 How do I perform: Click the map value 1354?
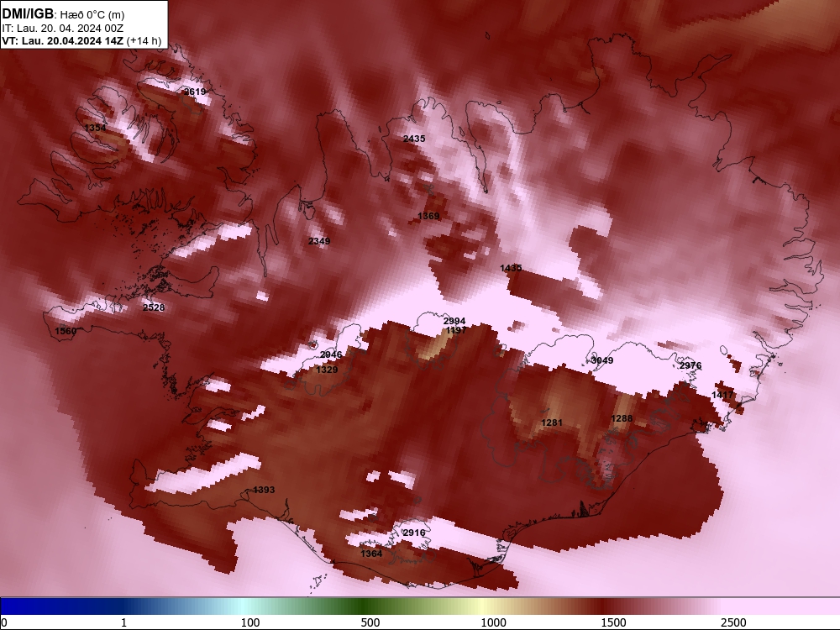(96, 128)
